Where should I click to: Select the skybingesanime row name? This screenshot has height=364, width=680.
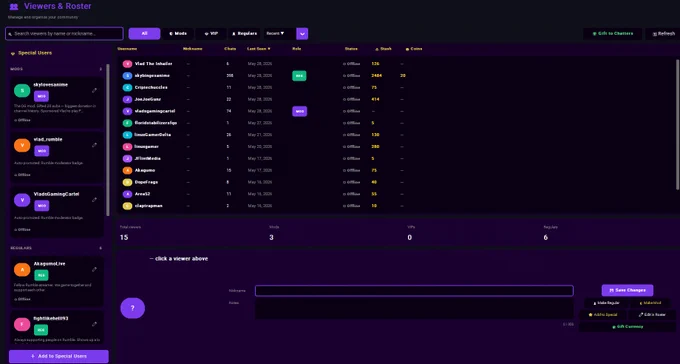point(152,75)
